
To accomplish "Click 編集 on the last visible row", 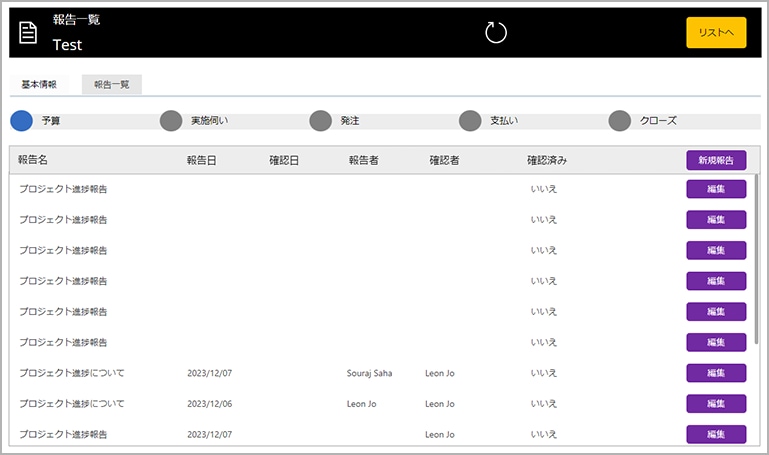I will tap(715, 434).
